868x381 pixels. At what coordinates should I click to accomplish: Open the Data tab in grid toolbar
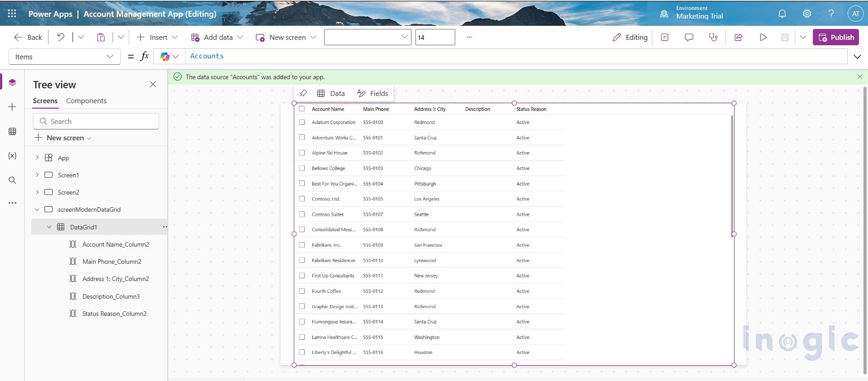331,93
